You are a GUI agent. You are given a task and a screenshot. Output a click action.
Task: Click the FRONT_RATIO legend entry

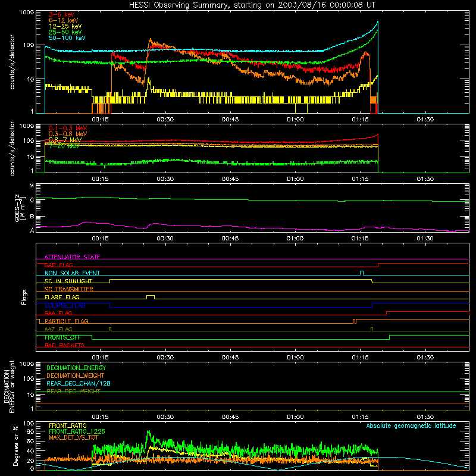pyautogui.click(x=68, y=425)
